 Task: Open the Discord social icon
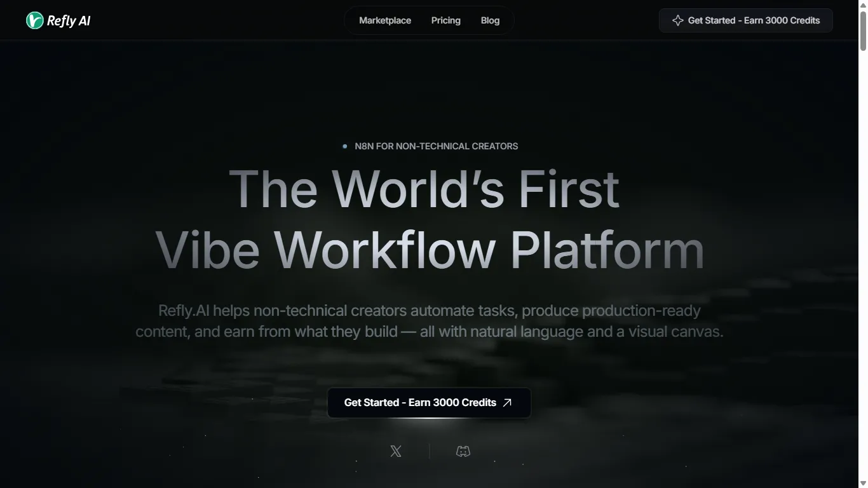tap(463, 452)
